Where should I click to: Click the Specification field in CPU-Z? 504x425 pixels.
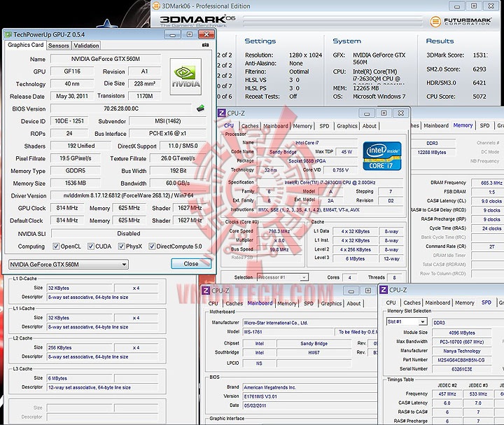click(330, 183)
